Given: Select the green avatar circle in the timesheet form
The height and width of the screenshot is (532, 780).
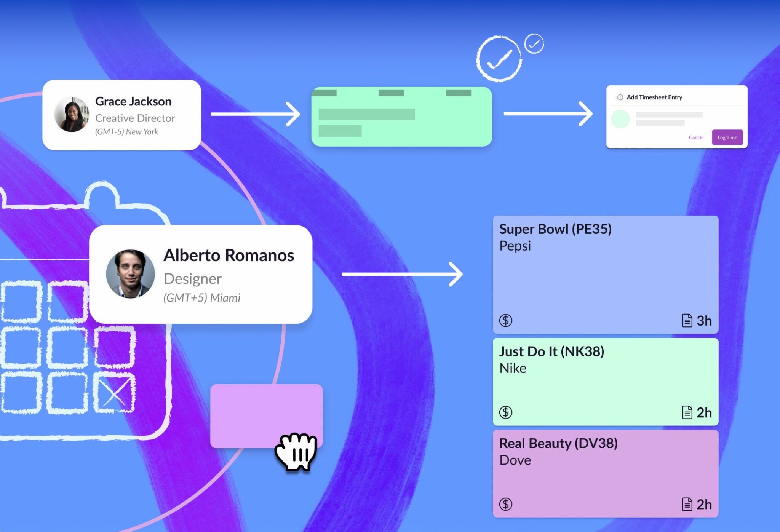Looking at the screenshot, I should tap(621, 119).
